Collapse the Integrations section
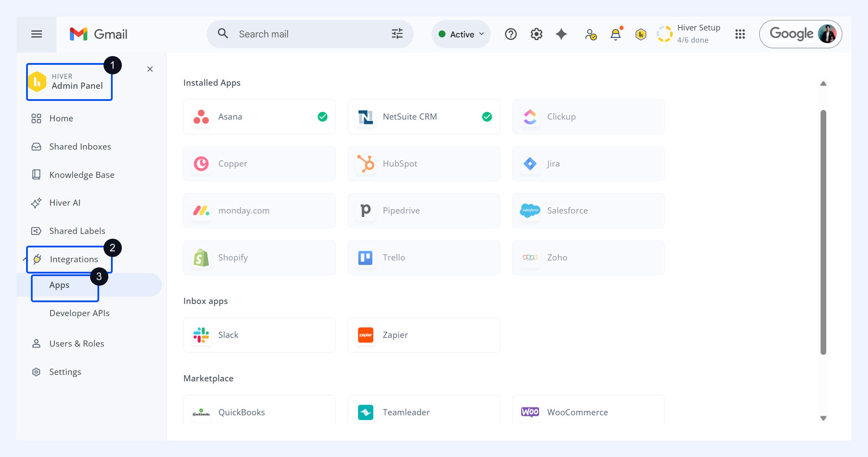 pos(25,259)
